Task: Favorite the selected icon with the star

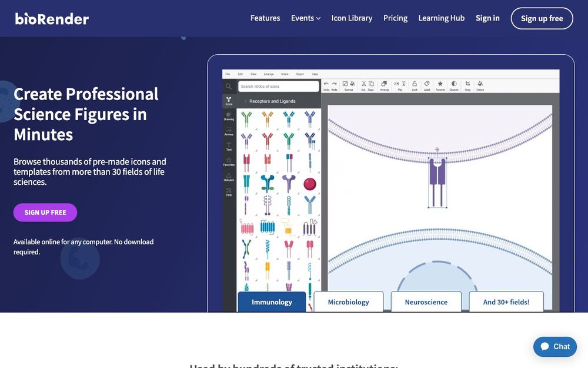Action: (x=440, y=84)
